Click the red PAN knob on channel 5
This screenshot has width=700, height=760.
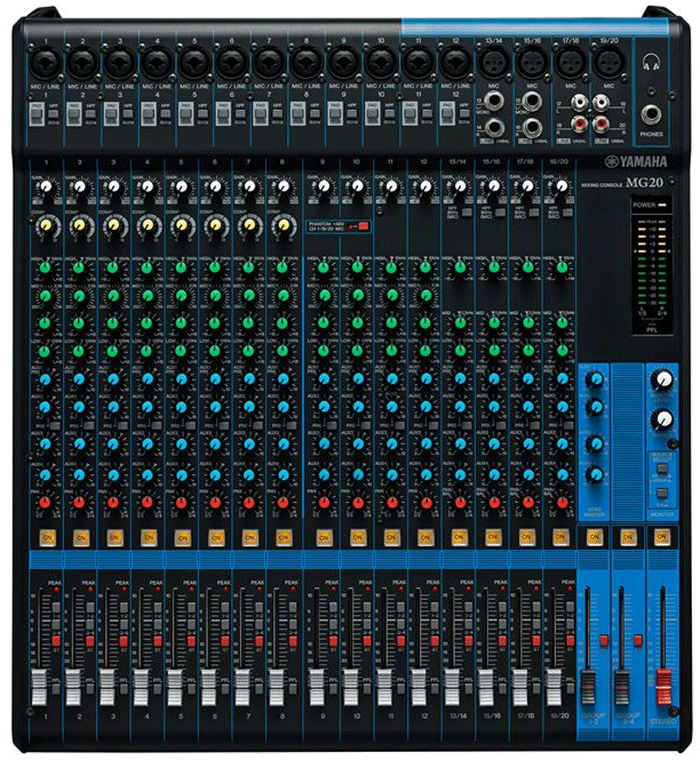tap(181, 503)
